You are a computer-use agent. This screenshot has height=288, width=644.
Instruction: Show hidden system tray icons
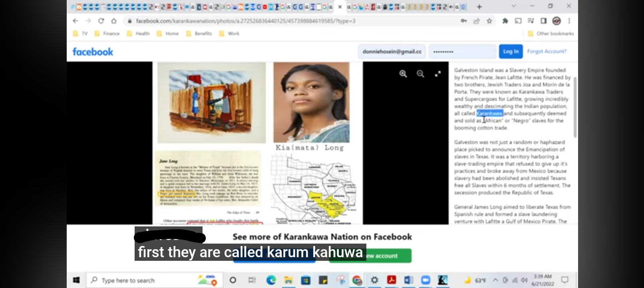point(496,280)
